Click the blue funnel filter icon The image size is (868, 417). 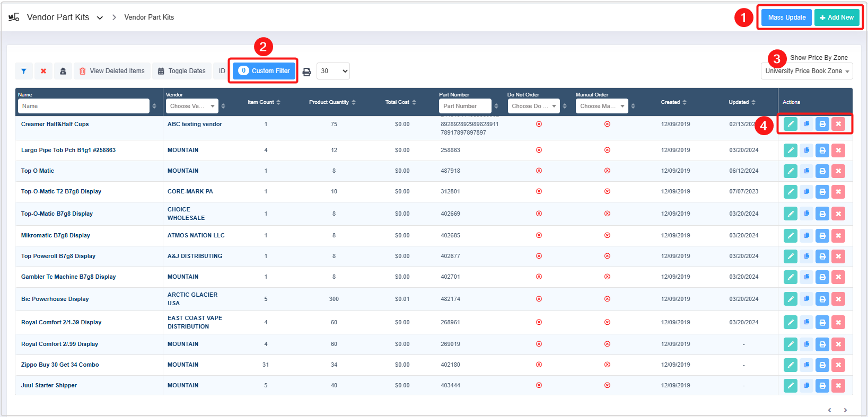tap(24, 71)
